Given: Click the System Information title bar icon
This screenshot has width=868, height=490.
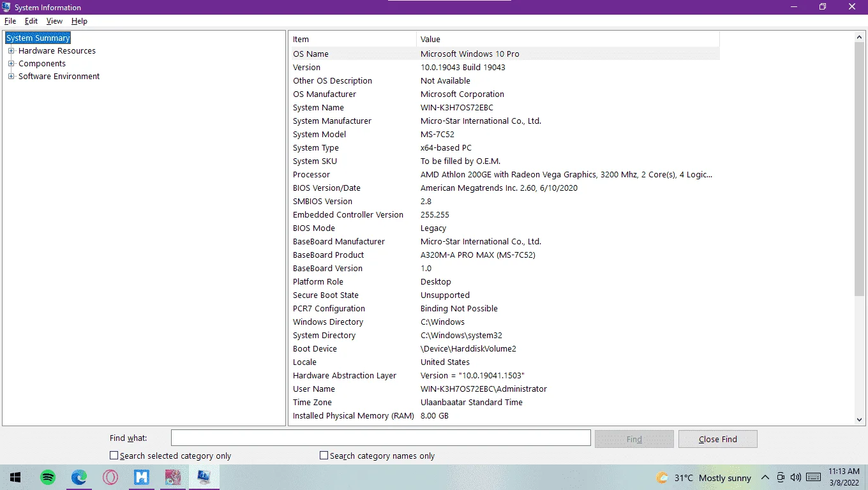Looking at the screenshot, I should click(x=6, y=7).
